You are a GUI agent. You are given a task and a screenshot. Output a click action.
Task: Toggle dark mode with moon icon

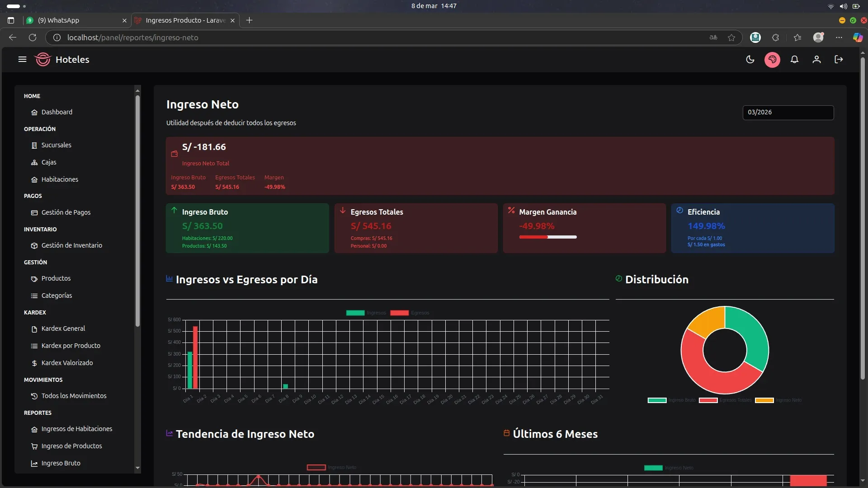[x=750, y=60]
